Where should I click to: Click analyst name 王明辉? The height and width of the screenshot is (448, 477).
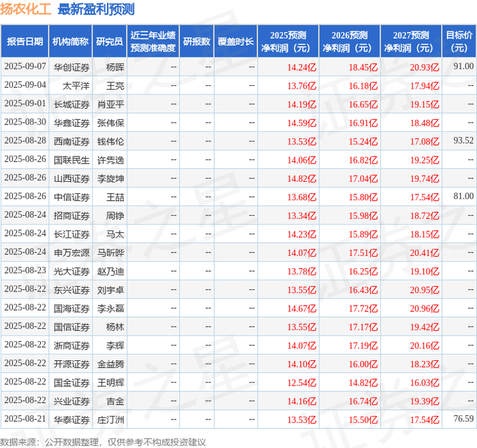point(110,383)
